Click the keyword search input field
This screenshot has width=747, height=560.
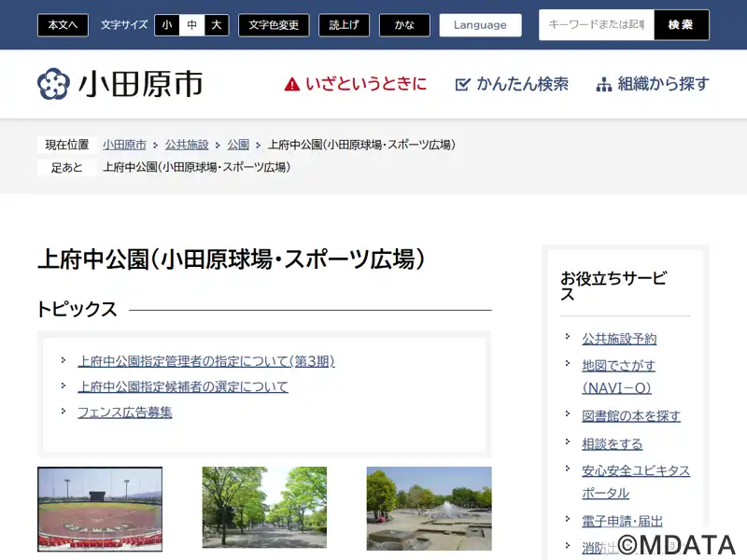coord(596,25)
